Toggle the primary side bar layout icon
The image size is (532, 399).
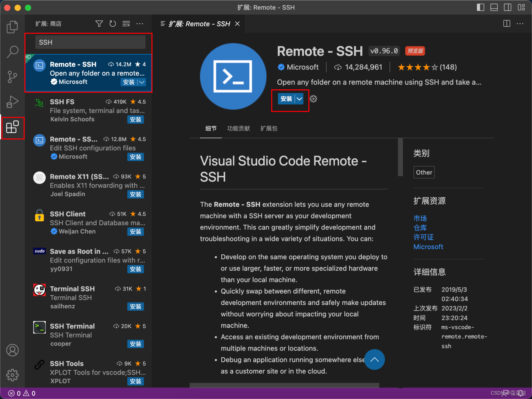481,7
